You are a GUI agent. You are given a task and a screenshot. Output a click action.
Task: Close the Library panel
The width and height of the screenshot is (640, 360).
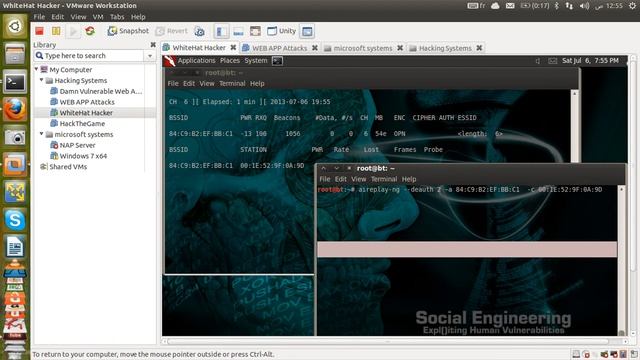pyautogui.click(x=153, y=44)
